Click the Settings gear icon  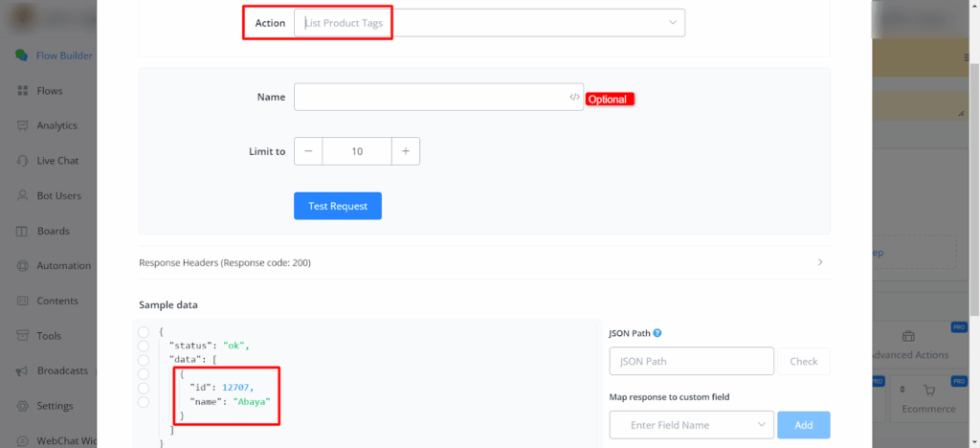click(x=21, y=406)
